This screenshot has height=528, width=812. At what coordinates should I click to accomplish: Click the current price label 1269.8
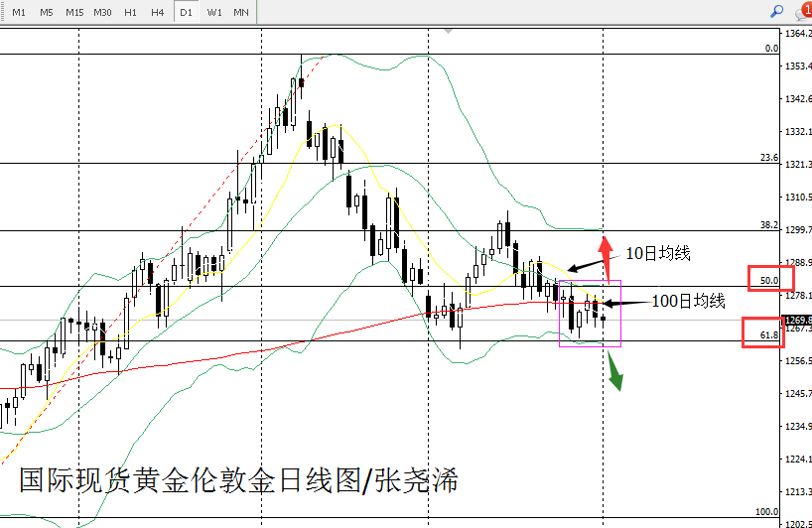(798, 320)
